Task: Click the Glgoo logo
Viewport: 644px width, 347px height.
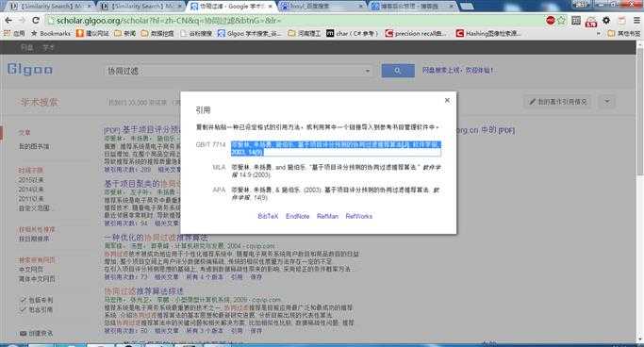Action: point(30,69)
